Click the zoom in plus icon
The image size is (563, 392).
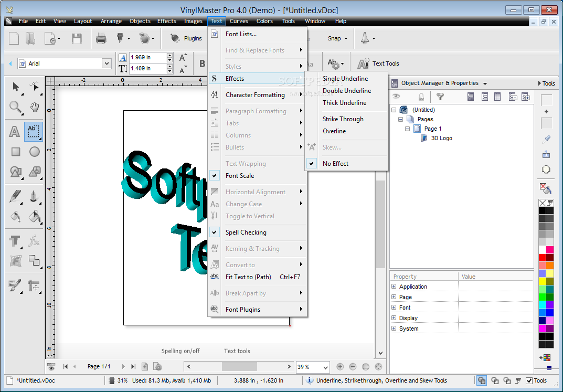(x=340, y=366)
